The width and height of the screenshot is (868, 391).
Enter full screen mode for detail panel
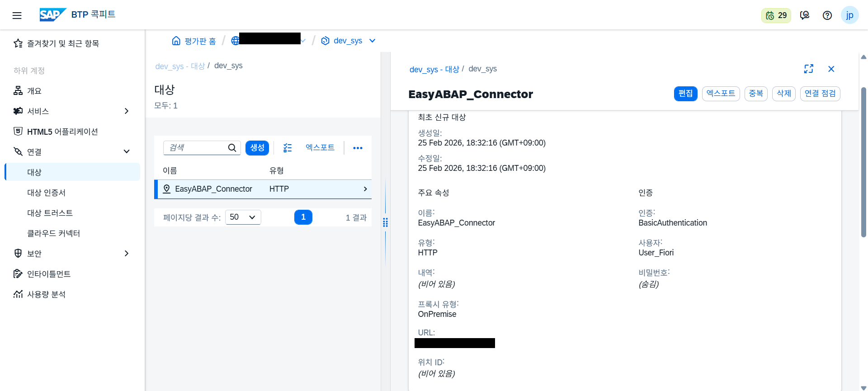point(809,69)
